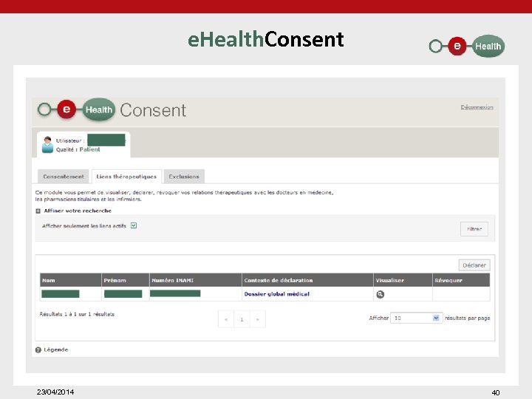Click the slide date 23/04/2014
Viewport: 532px width, 399px height.
point(55,392)
